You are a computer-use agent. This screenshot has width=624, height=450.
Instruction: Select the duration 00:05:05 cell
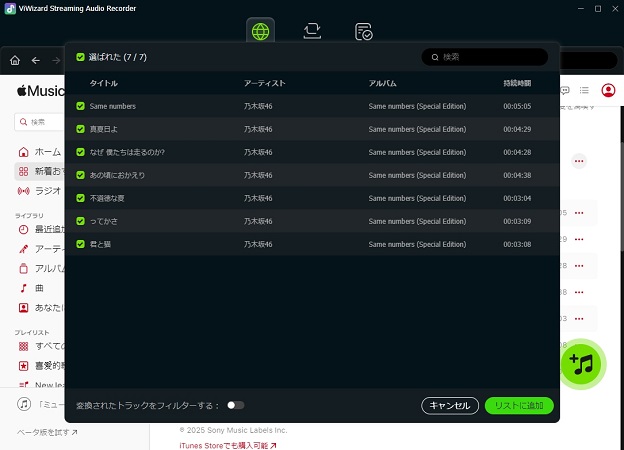pyautogui.click(x=517, y=106)
